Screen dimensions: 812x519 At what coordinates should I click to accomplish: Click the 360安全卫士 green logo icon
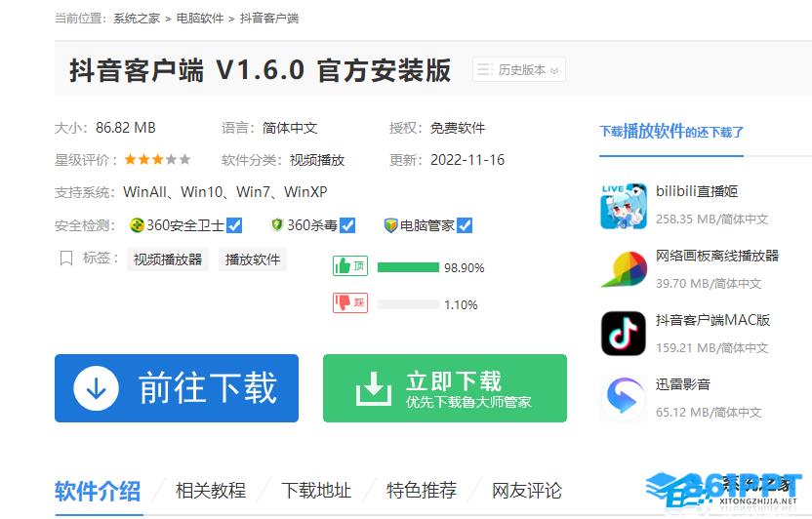[137, 225]
